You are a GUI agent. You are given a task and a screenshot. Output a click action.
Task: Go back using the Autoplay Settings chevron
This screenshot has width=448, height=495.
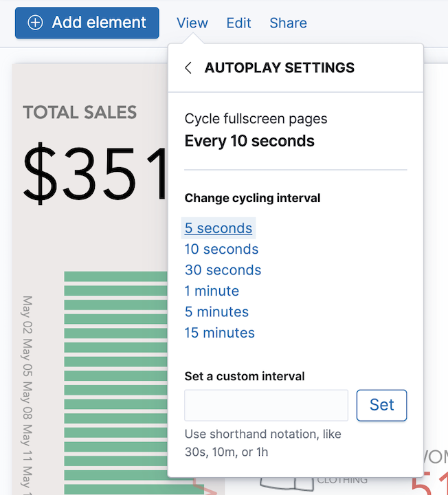pos(188,68)
